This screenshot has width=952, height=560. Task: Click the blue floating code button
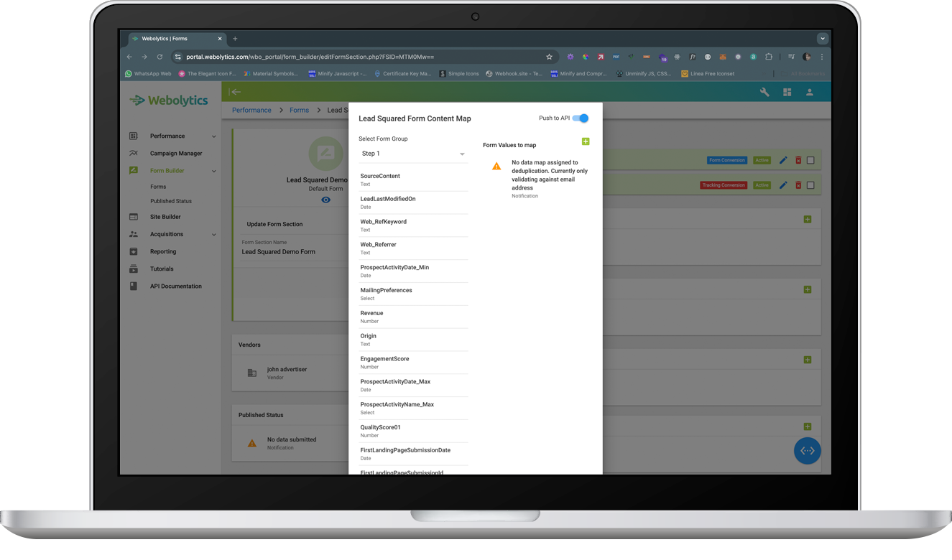[x=807, y=451]
